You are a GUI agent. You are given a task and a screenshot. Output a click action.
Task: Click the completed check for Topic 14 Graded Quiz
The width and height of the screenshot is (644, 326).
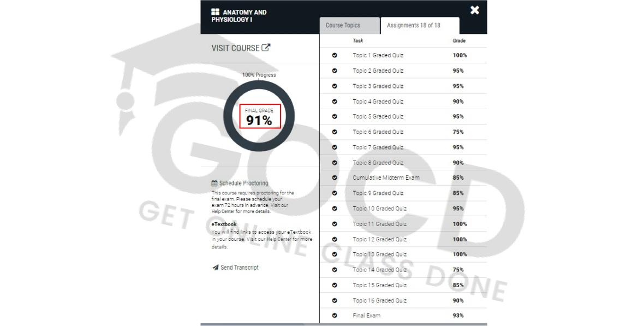[335, 270]
